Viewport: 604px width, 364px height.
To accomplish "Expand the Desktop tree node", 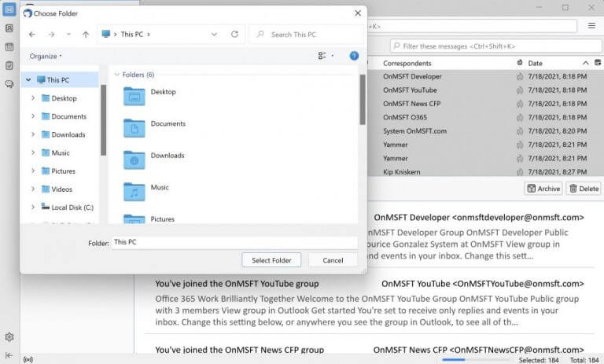I will [33, 97].
